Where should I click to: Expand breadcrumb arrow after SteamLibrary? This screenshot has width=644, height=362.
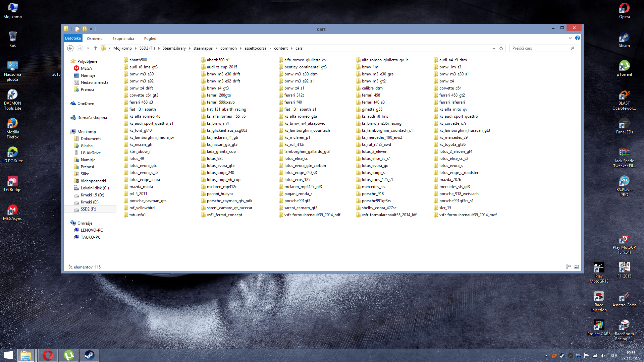tap(190, 48)
